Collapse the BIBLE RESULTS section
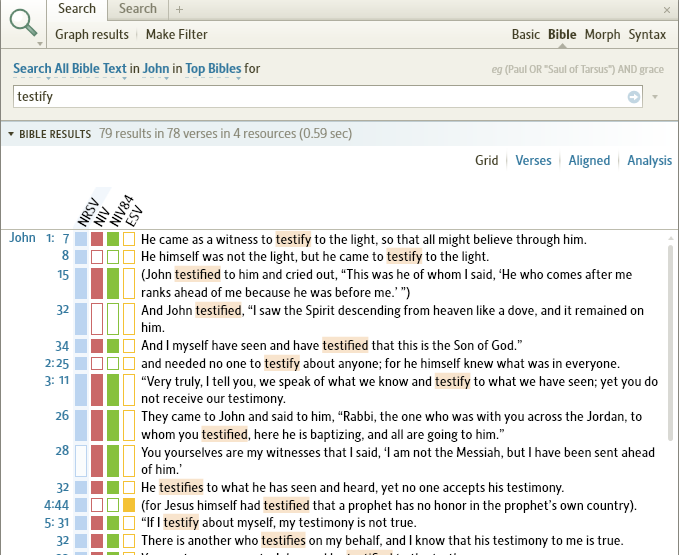Image resolution: width=679 pixels, height=555 pixels. click(x=10, y=134)
